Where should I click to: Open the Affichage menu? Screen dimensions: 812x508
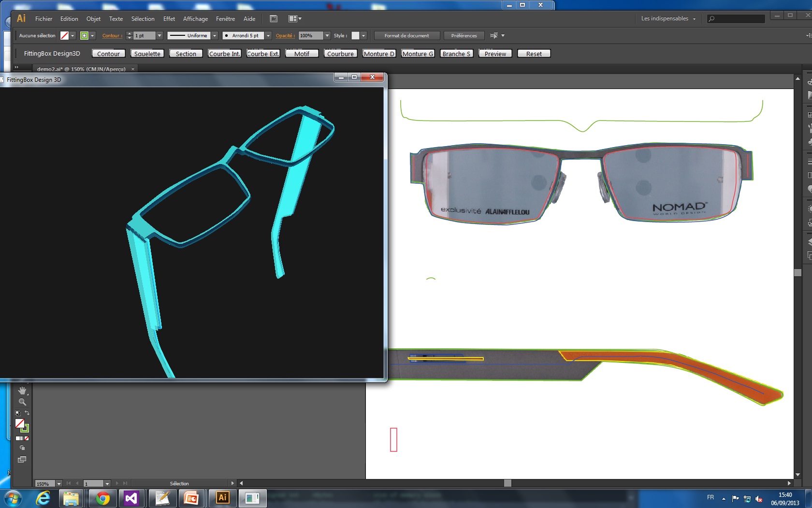195,19
